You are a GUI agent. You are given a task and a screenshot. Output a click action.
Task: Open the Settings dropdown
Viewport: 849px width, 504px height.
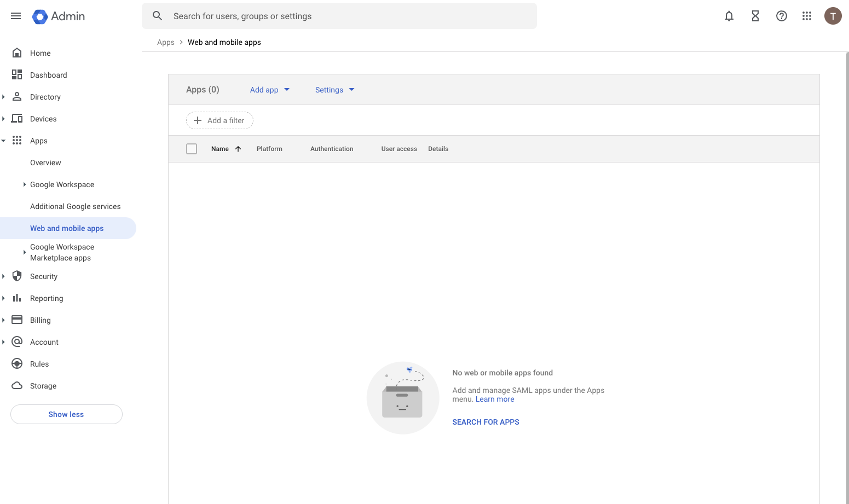point(334,89)
